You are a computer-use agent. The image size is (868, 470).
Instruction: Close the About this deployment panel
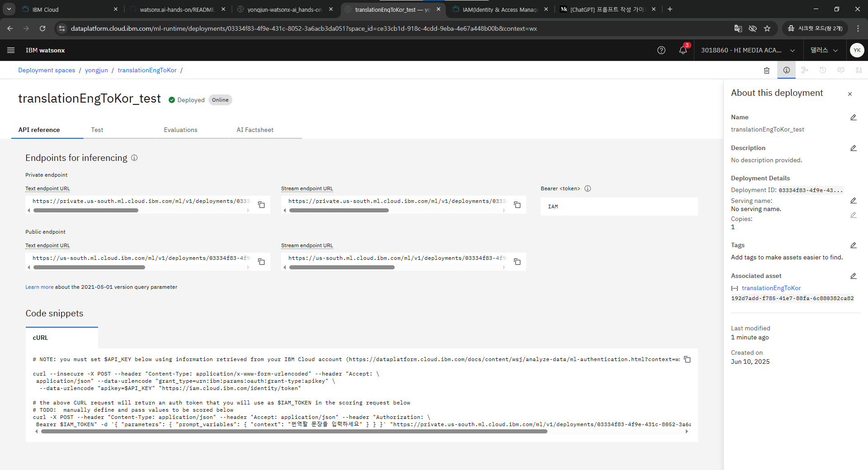[850, 94]
